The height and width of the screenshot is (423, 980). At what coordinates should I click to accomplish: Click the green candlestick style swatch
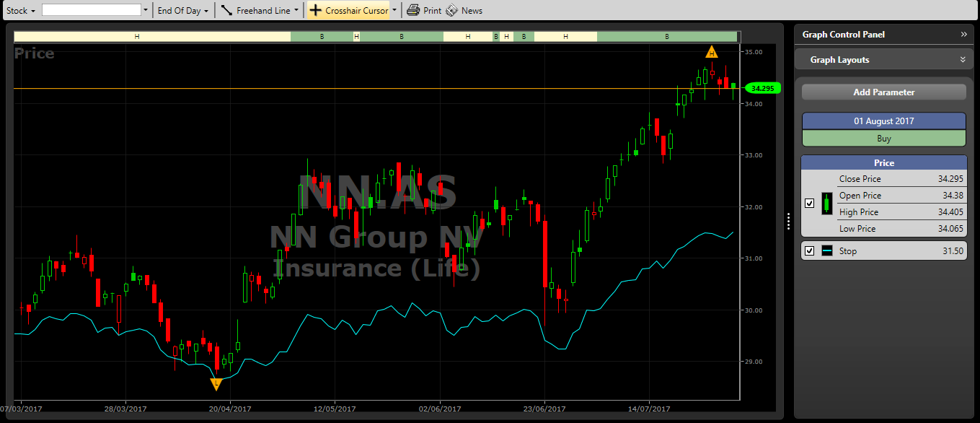click(826, 204)
